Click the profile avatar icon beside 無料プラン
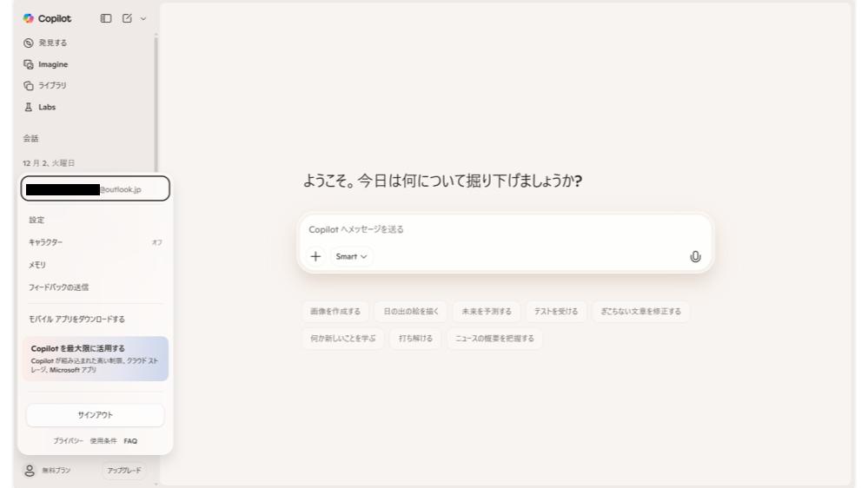The width and height of the screenshot is (868, 488). pos(30,471)
